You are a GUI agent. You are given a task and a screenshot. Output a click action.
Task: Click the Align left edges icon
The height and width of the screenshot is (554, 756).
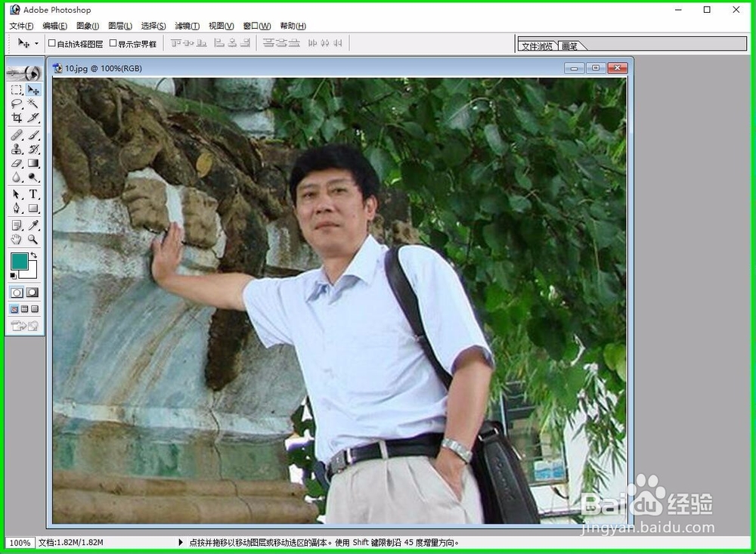tap(219, 43)
